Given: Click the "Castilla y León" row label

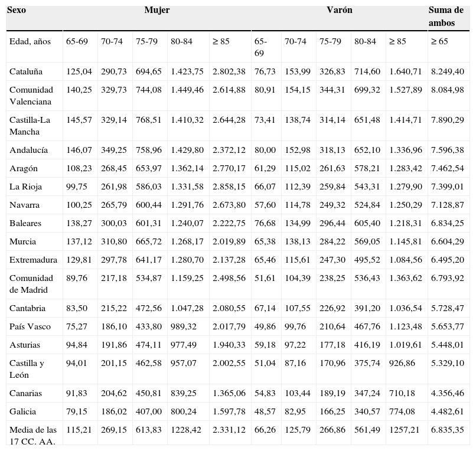Looking at the screenshot, I should 27,369.
